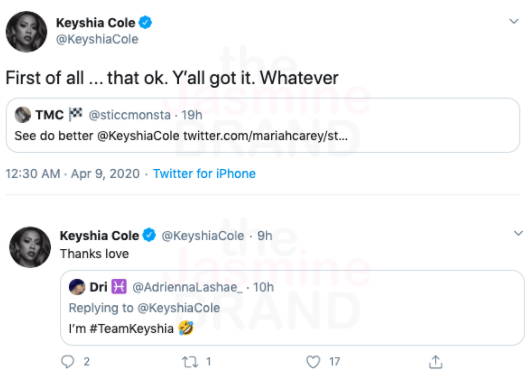Expand the top tweet options chevron
Viewport: 531px width, 376px height.
click(x=514, y=21)
